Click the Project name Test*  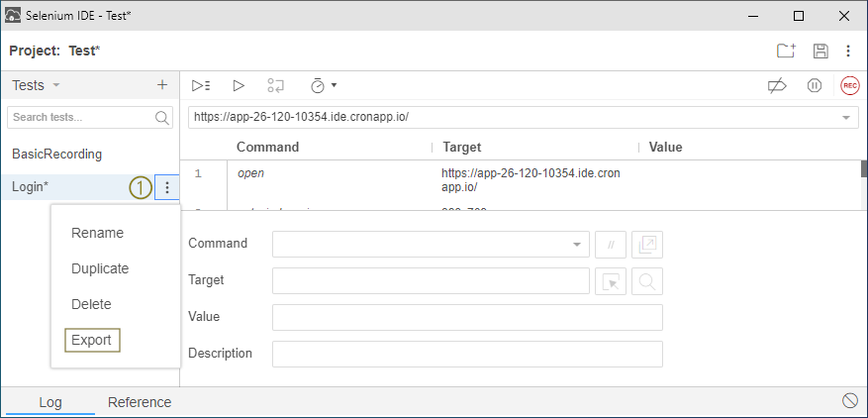84,51
